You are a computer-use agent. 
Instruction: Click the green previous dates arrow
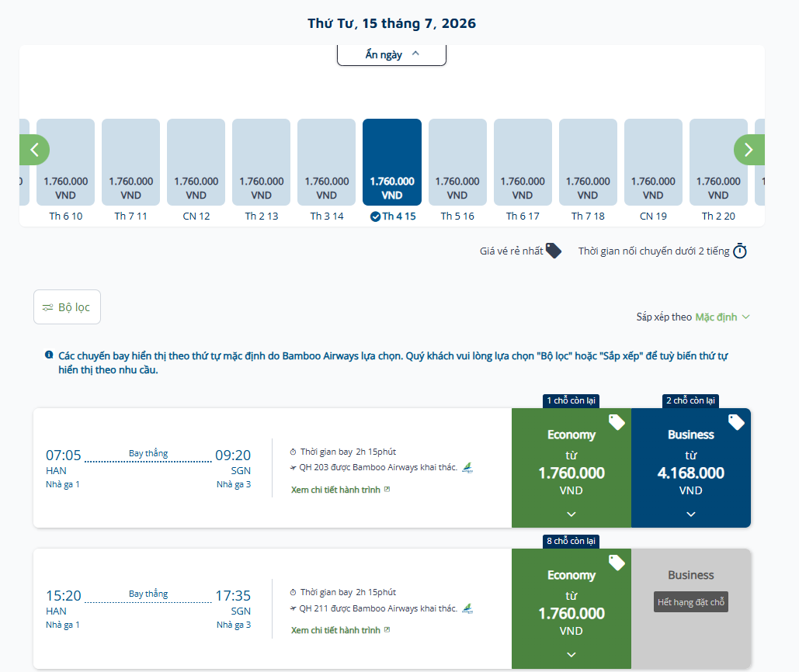pos(34,150)
